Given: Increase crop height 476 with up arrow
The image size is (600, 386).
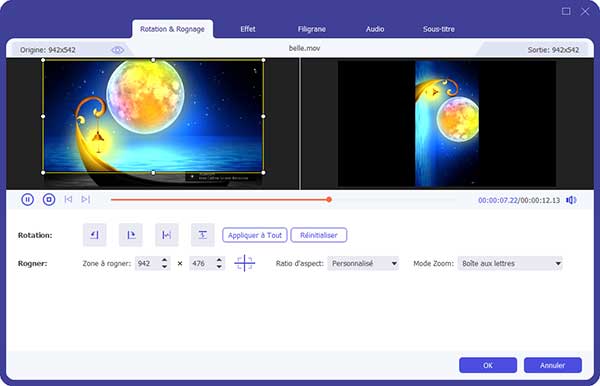Looking at the screenshot, I should pyautogui.click(x=219, y=260).
